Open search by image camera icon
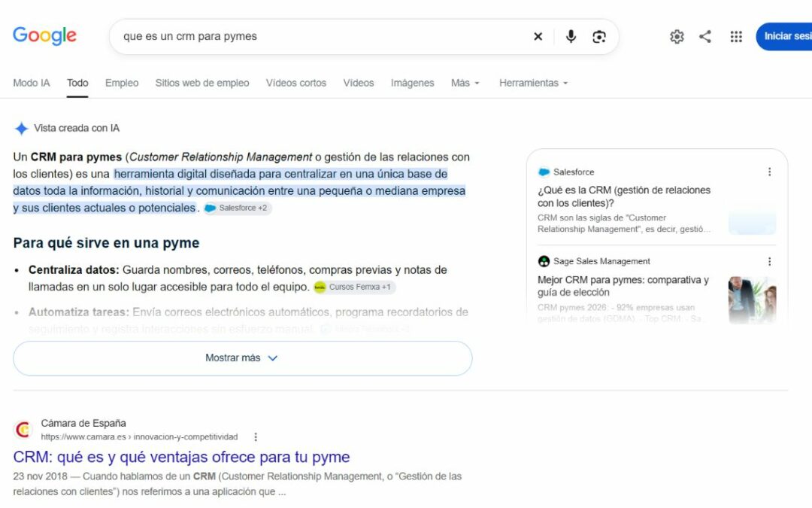The width and height of the screenshot is (812, 508). (599, 36)
